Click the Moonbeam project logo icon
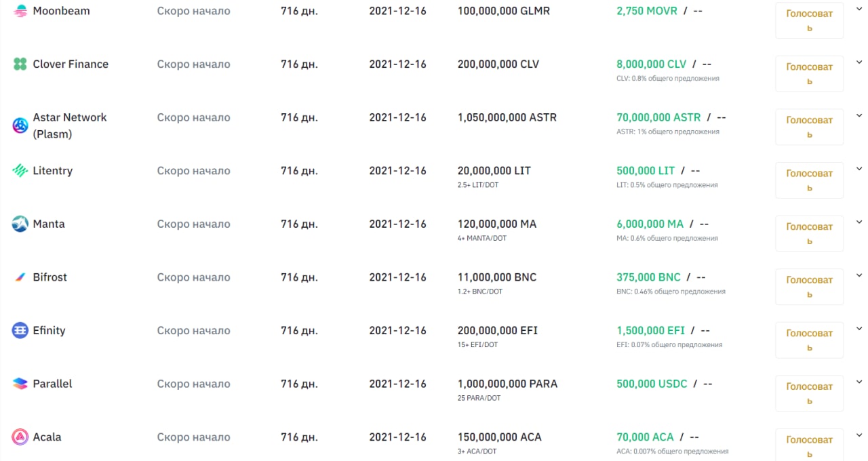Viewport: 868px width, 461px height. tap(20, 11)
